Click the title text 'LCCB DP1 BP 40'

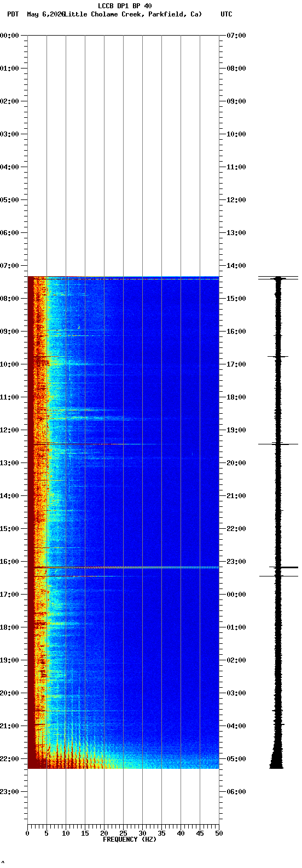pos(125,6)
